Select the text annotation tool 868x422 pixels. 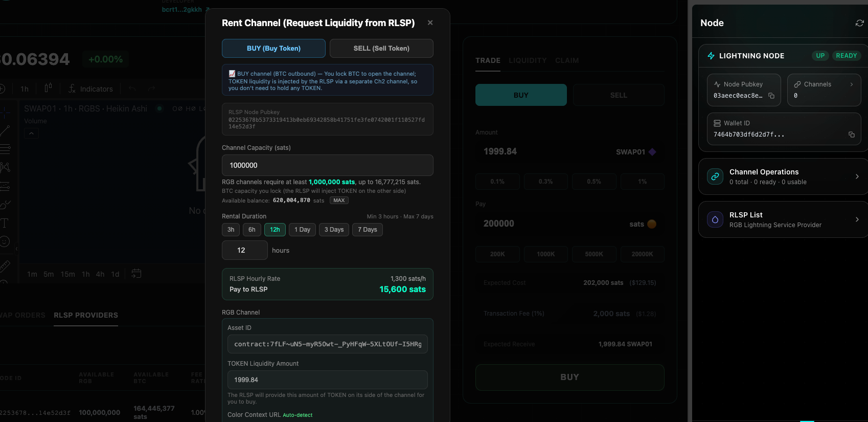tap(4, 223)
